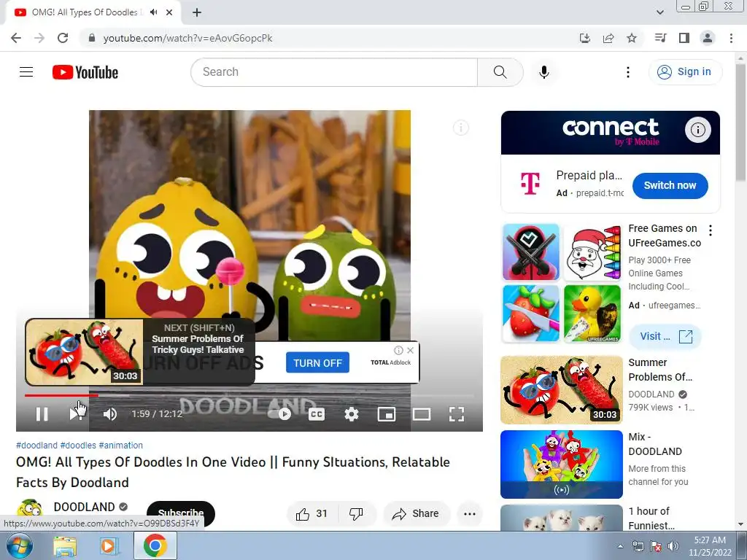Viewport: 747px width, 560px height.
Task: Open info icon on connect ad banner
Action: (698, 130)
